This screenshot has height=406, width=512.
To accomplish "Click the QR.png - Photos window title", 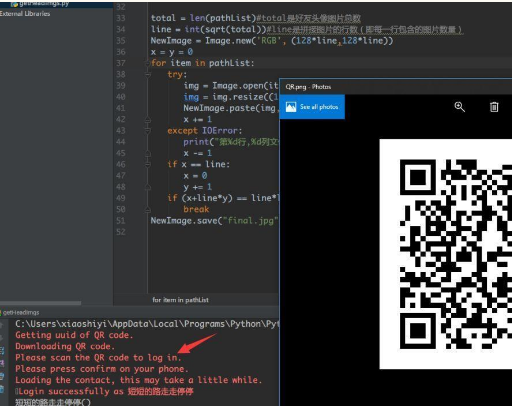I will [x=308, y=87].
